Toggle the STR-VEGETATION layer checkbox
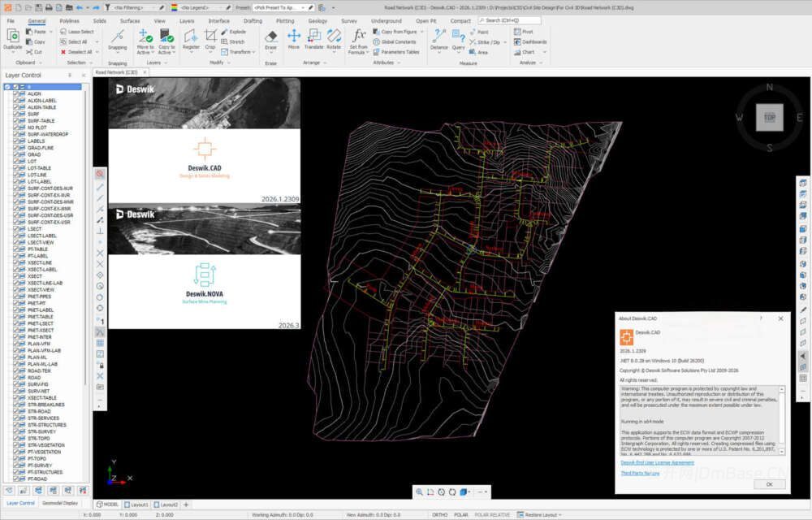 (x=16, y=445)
